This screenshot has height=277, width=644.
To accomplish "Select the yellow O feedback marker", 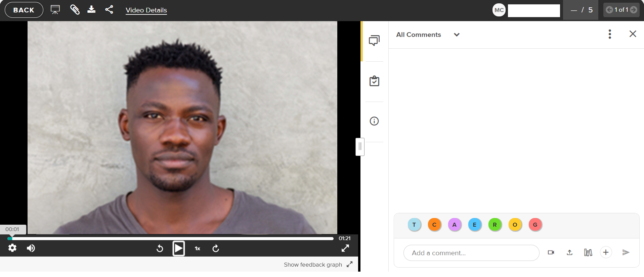I will (515, 225).
